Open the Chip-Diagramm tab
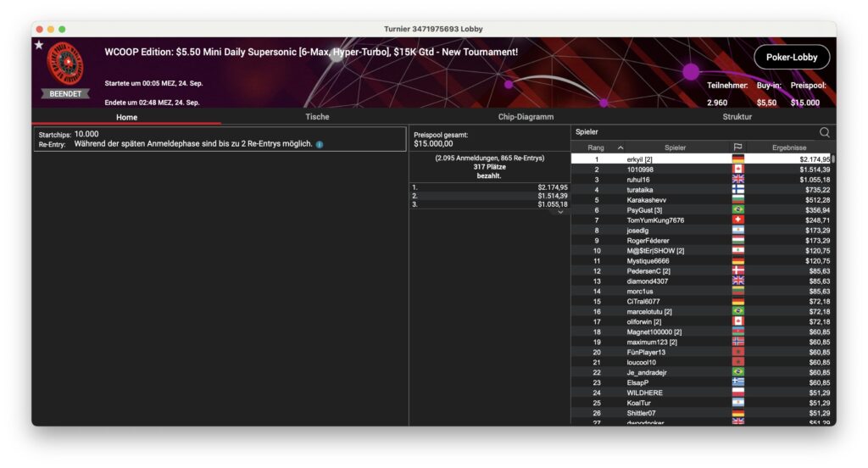868x468 pixels. pos(526,117)
